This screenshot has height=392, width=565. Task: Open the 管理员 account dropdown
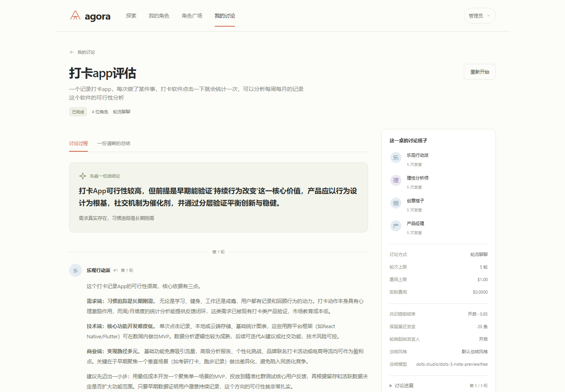click(x=479, y=16)
